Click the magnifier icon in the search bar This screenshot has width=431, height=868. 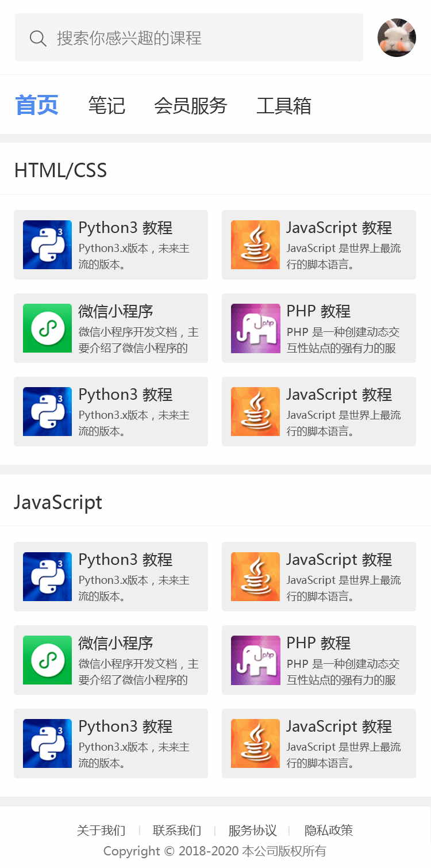(x=38, y=39)
